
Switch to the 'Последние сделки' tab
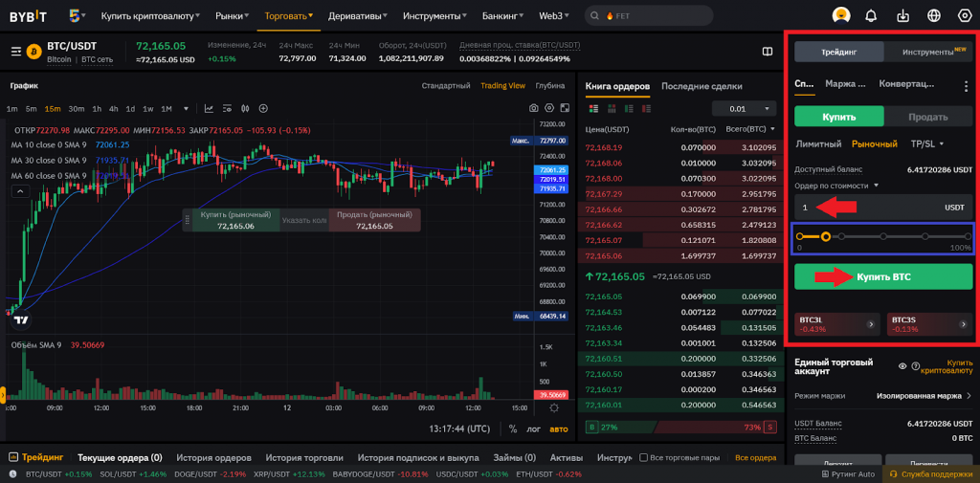pyautogui.click(x=702, y=86)
